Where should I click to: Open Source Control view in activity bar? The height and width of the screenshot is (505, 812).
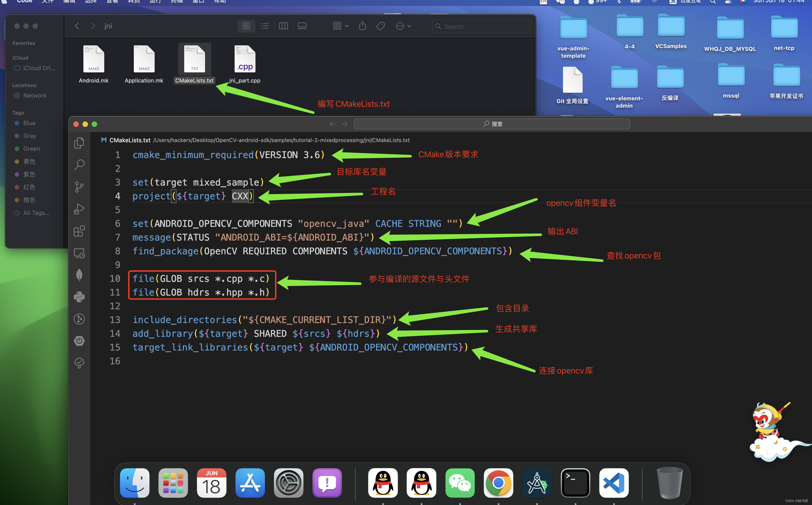click(79, 187)
